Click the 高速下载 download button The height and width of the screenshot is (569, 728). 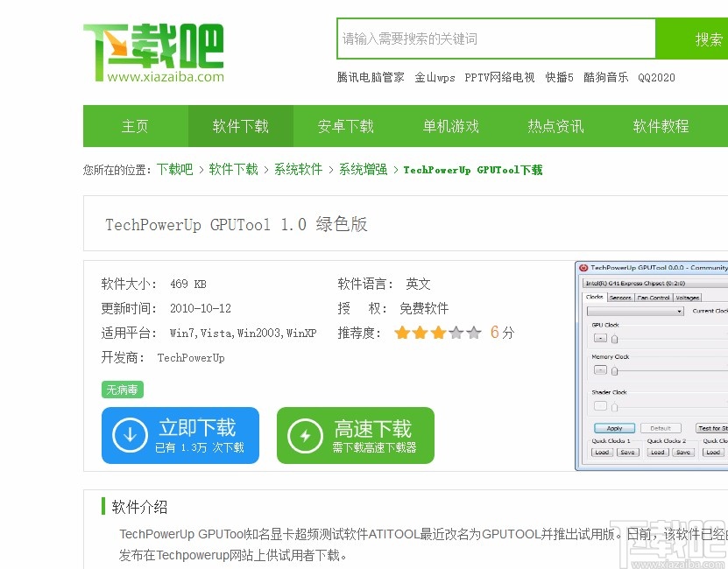click(x=355, y=435)
